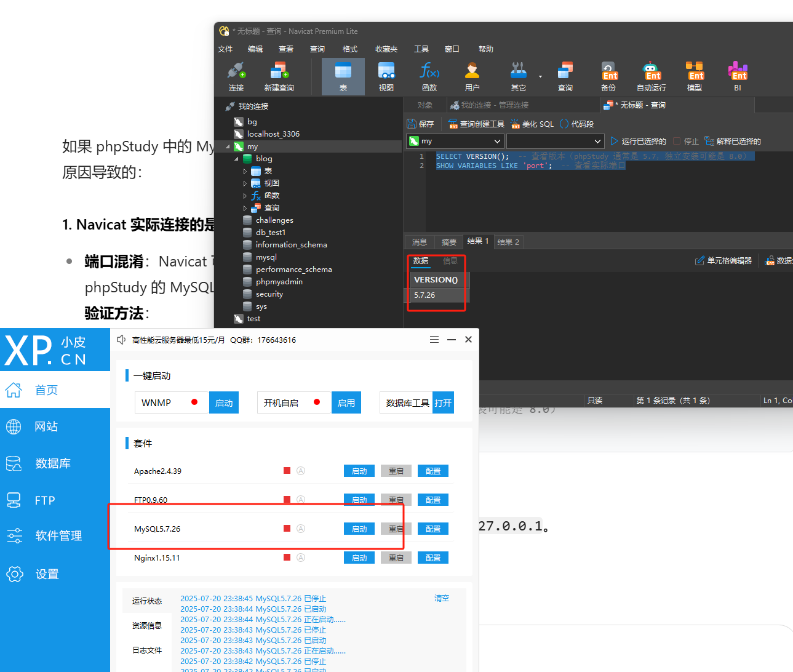This screenshot has width=793, height=672.
Task: Expand the 查询 node under blog
Action: 245,208
